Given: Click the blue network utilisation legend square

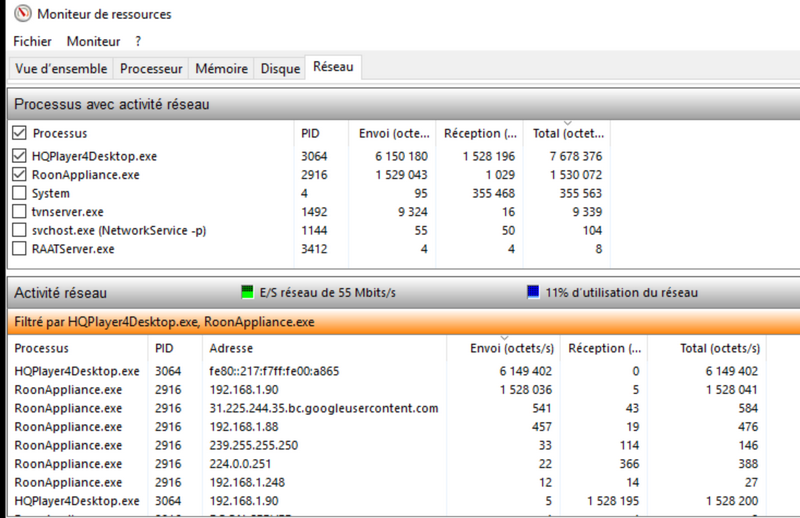Looking at the screenshot, I should tap(533, 292).
